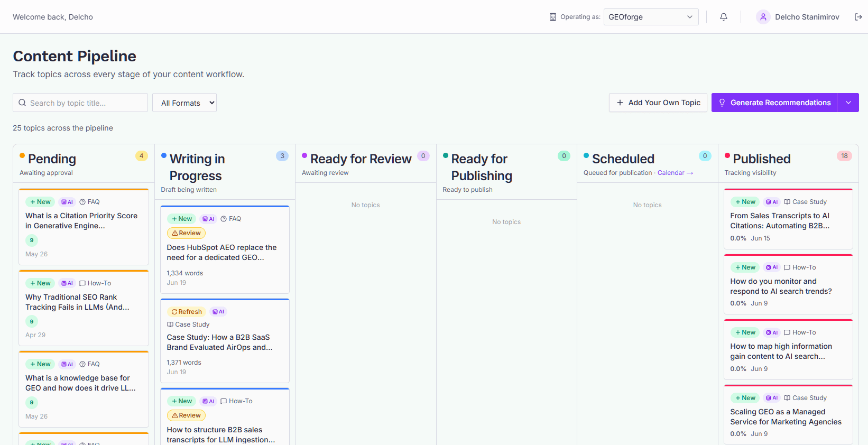
Task: Click AI badge on monitor AI search trends card
Action: (772, 267)
